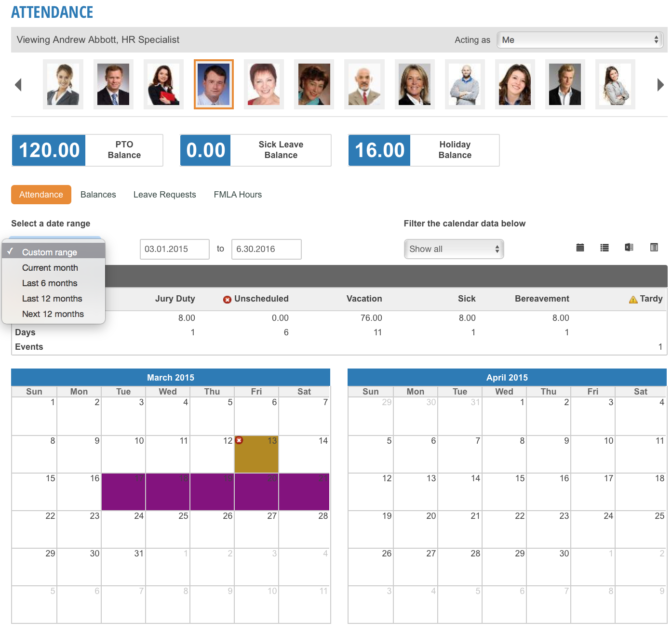
Task: Click the Tardy warning icon in legend
Action: [632, 299]
